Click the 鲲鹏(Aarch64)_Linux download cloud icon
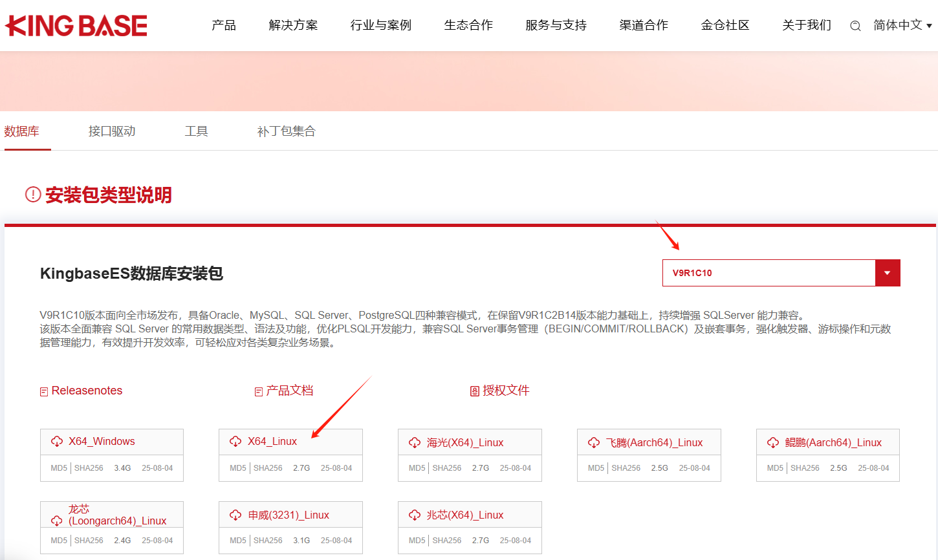938x560 pixels. point(773,443)
